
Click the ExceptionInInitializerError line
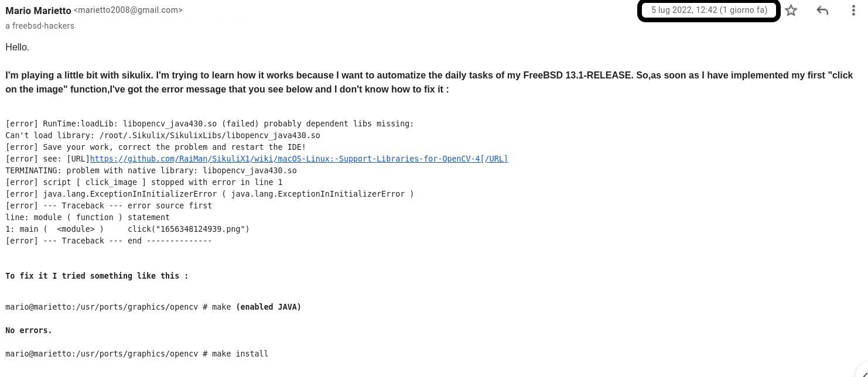210,194
